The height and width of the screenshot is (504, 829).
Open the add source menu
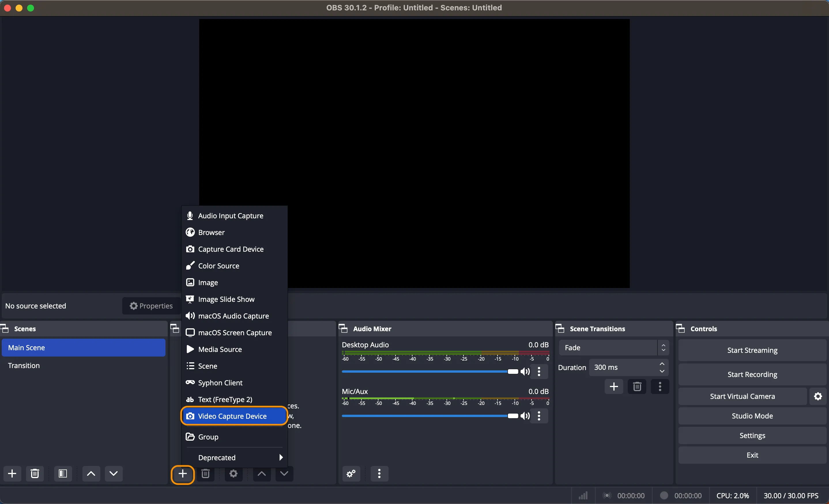(x=183, y=474)
